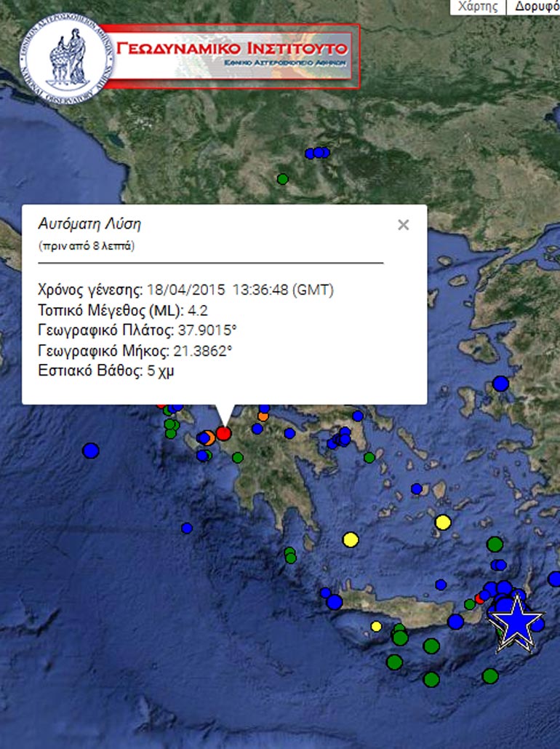The image size is (560, 749).
Task: Click the lone green marker in northern Greece
Action: tap(283, 178)
